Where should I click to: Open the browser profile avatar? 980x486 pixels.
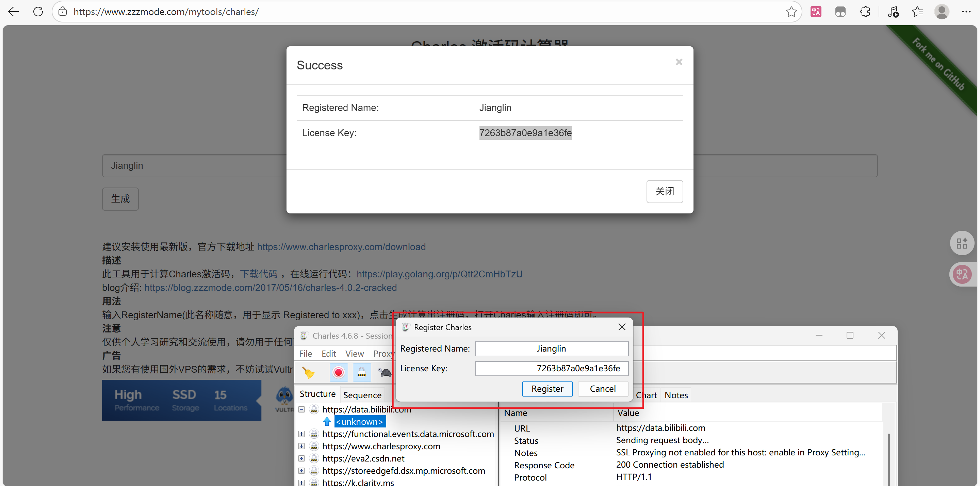[x=942, y=12]
